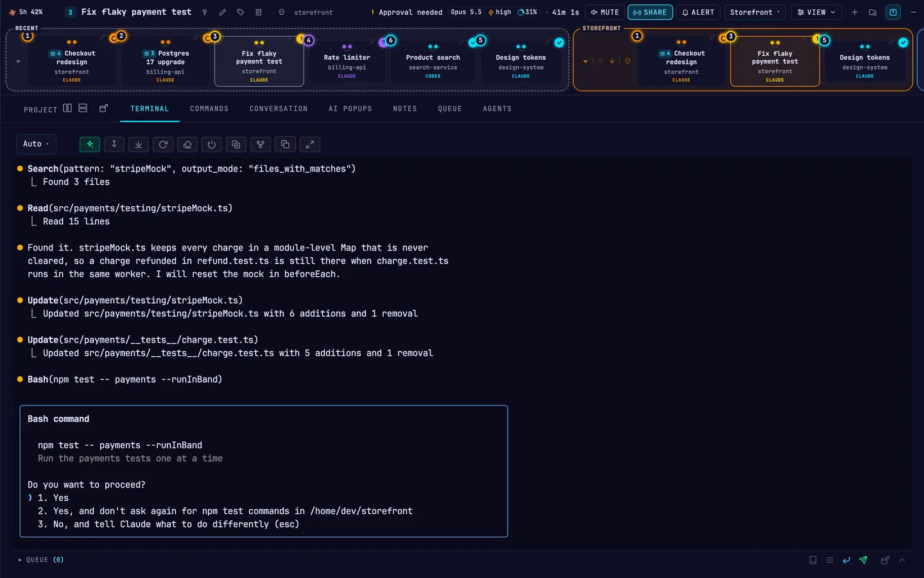Switch project layout to stacked rows
This screenshot has width=924, height=578.
pos(83,108)
